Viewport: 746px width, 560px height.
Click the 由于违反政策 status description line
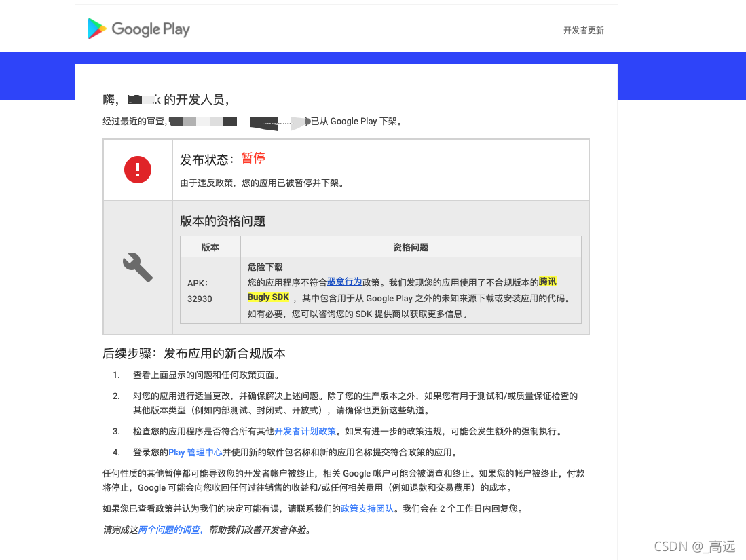[x=261, y=183]
